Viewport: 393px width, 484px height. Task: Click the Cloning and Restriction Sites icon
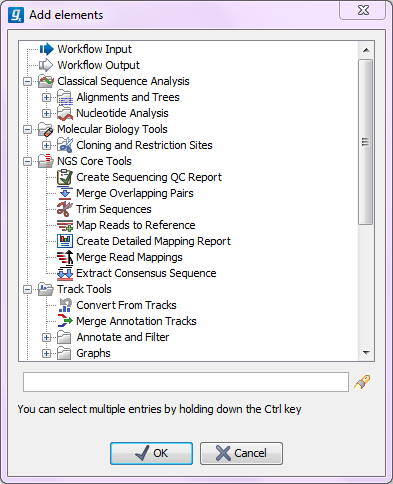[x=65, y=145]
